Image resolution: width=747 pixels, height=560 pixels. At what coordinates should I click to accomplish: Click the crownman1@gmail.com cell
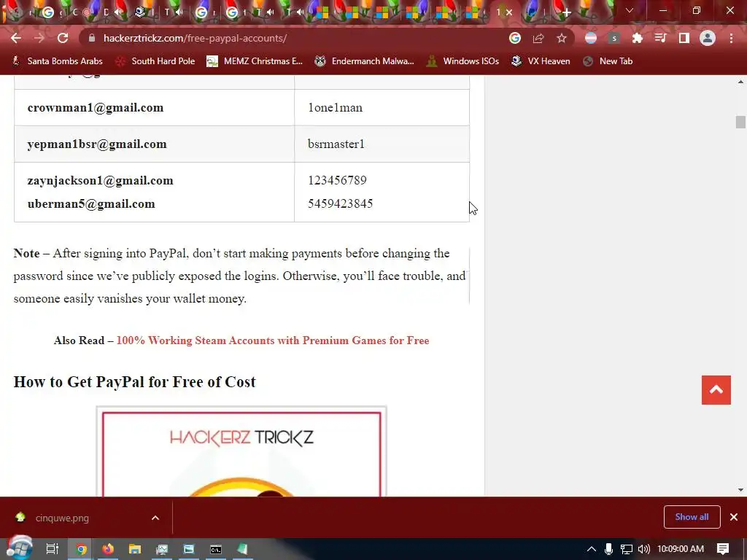pos(155,108)
